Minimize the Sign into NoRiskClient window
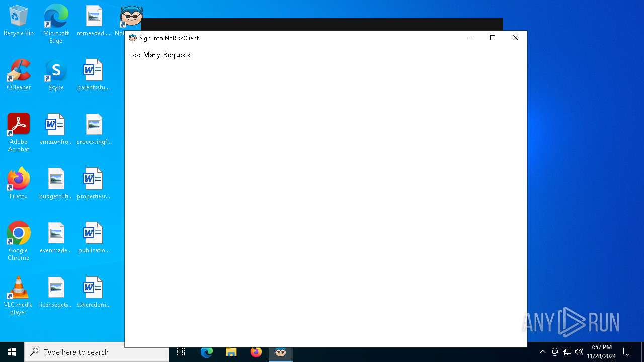 pos(469,38)
